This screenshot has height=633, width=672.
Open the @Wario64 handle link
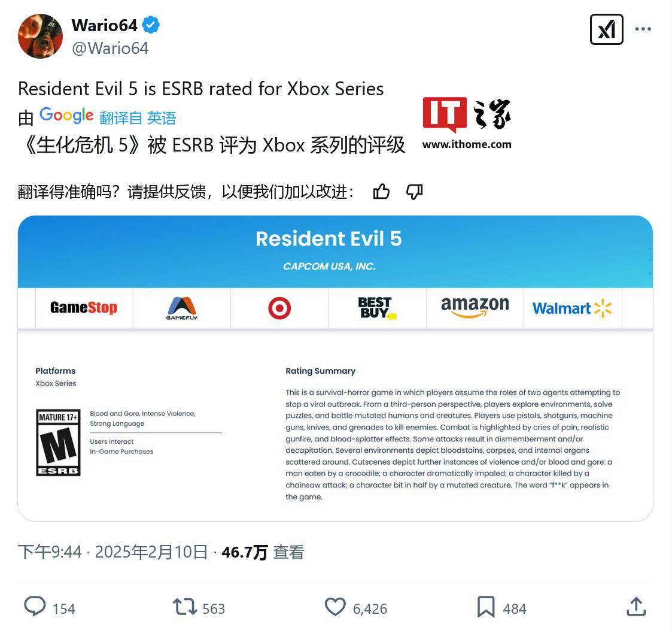pos(110,48)
